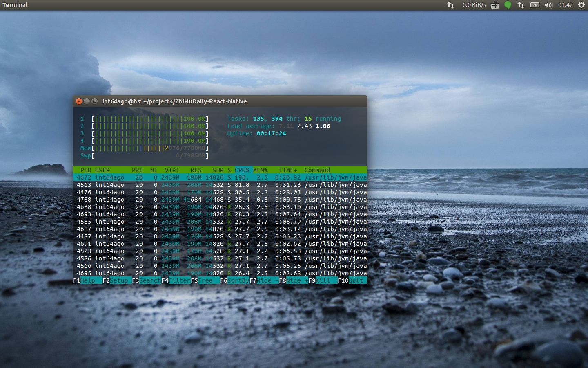Activate the F4 Filter option

click(x=179, y=280)
